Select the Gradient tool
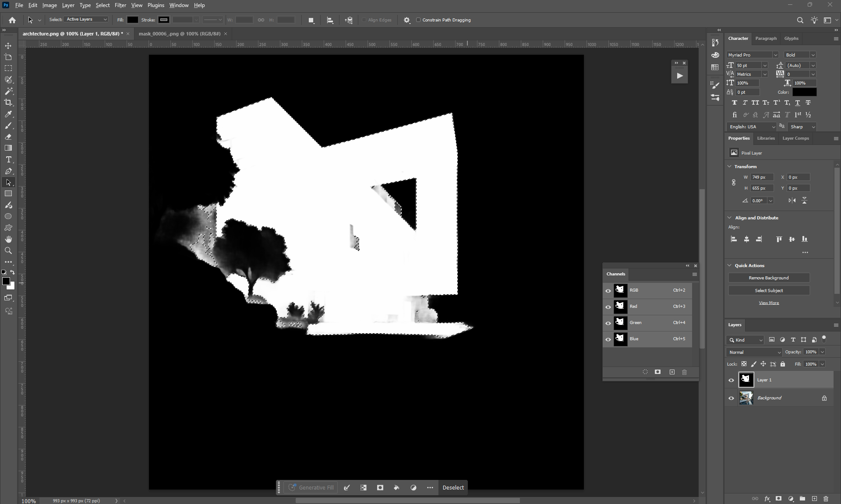Viewport: 841px width, 504px height. click(8, 148)
